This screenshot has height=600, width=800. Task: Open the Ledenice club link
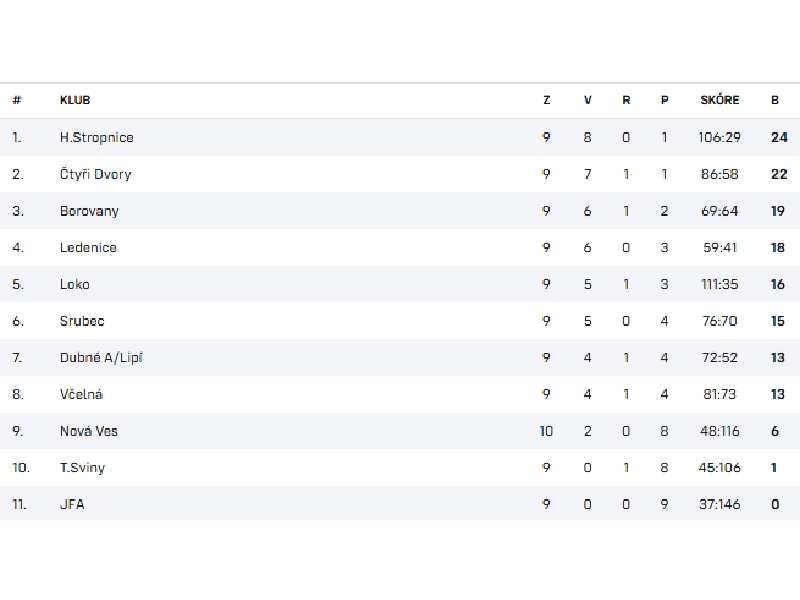88,247
